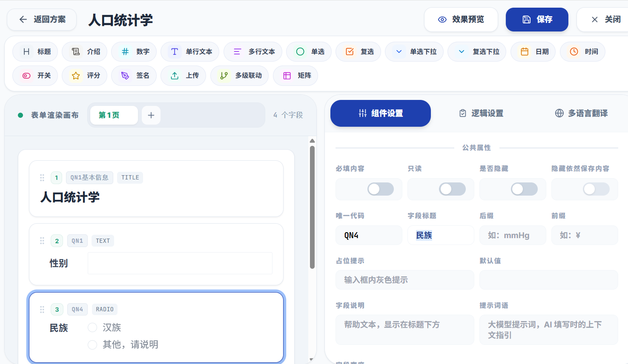This screenshot has height=364, width=628.
Task: Grab drag handle of field 1 人口统计学
Action: pos(42,178)
